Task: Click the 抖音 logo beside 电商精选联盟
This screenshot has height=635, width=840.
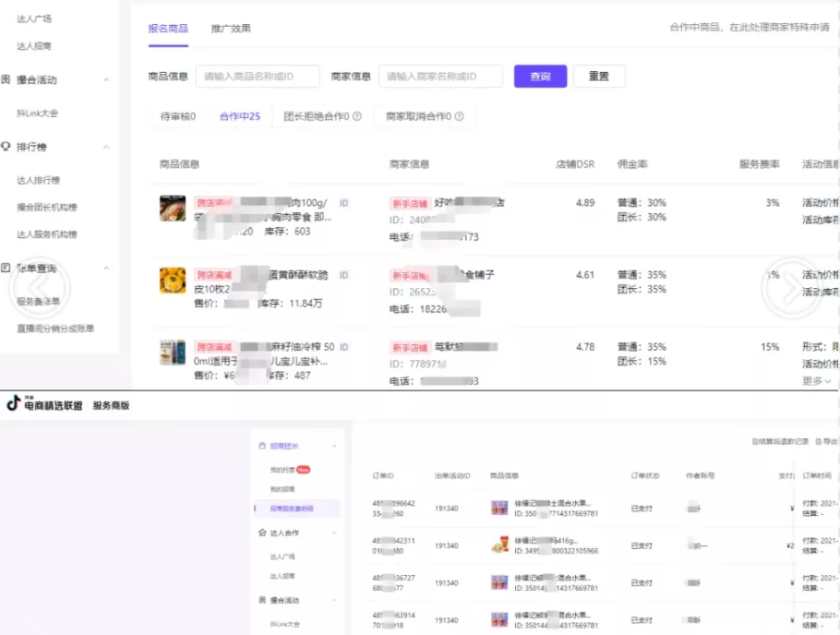Action: [x=14, y=404]
